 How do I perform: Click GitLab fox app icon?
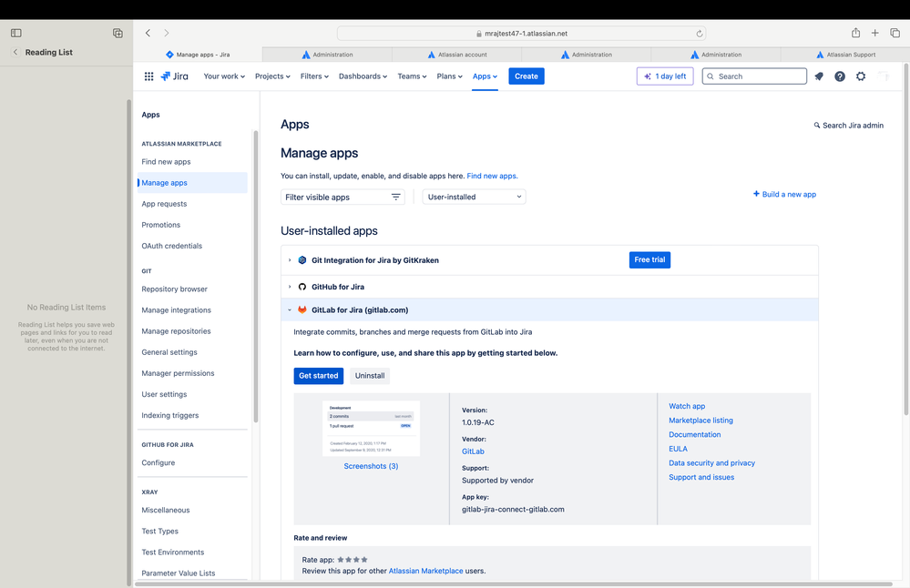click(302, 309)
